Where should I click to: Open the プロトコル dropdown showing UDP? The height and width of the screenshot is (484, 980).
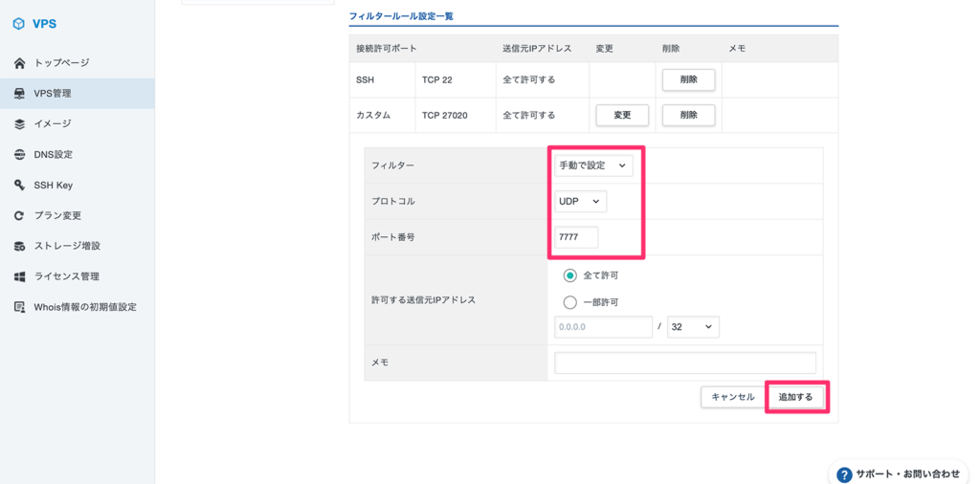coord(580,201)
